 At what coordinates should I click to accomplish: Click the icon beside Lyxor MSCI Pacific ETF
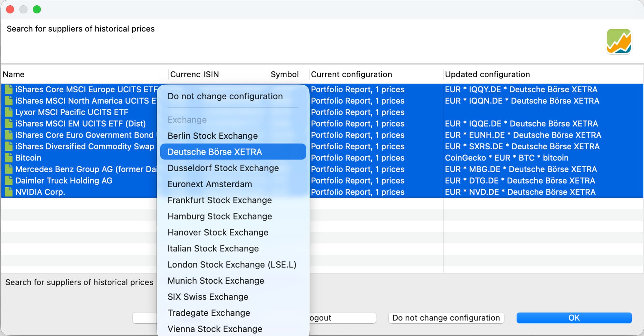tap(9, 112)
